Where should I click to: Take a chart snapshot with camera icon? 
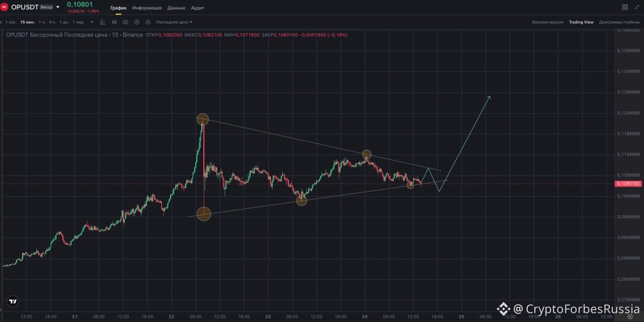click(x=125, y=22)
